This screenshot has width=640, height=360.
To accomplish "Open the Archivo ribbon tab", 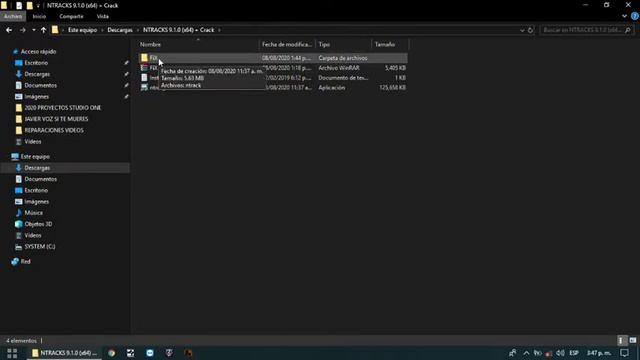I will pos(13,16).
